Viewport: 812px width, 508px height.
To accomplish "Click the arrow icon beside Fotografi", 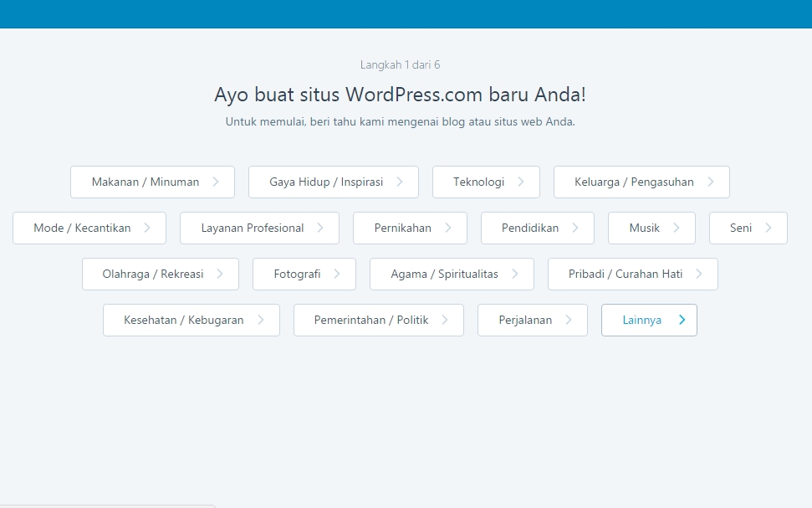I will click(337, 275).
